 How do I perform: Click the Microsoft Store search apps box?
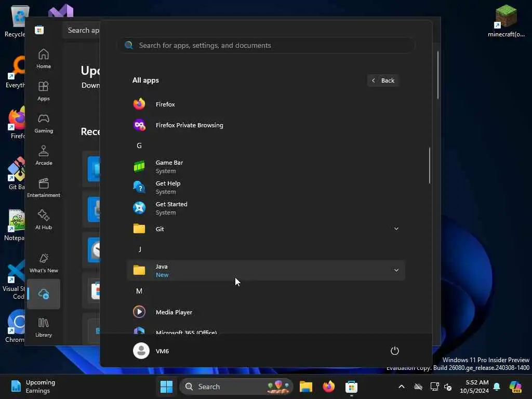pyautogui.click(x=82, y=30)
